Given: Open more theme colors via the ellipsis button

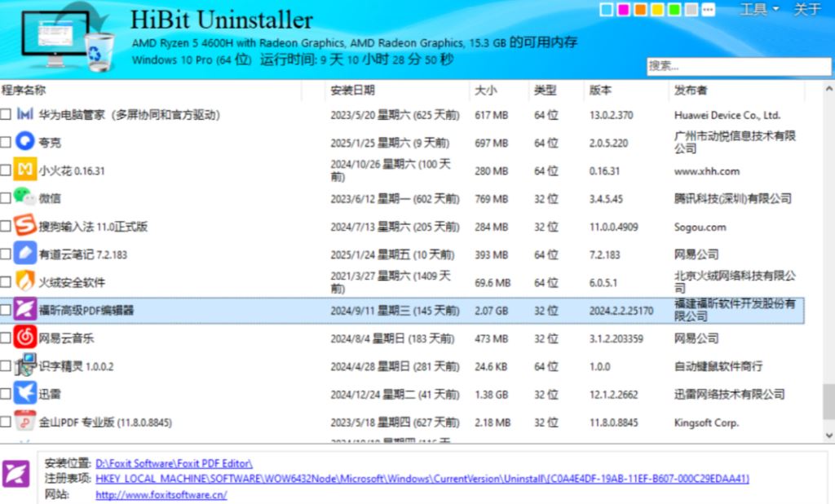Looking at the screenshot, I should click(708, 11).
